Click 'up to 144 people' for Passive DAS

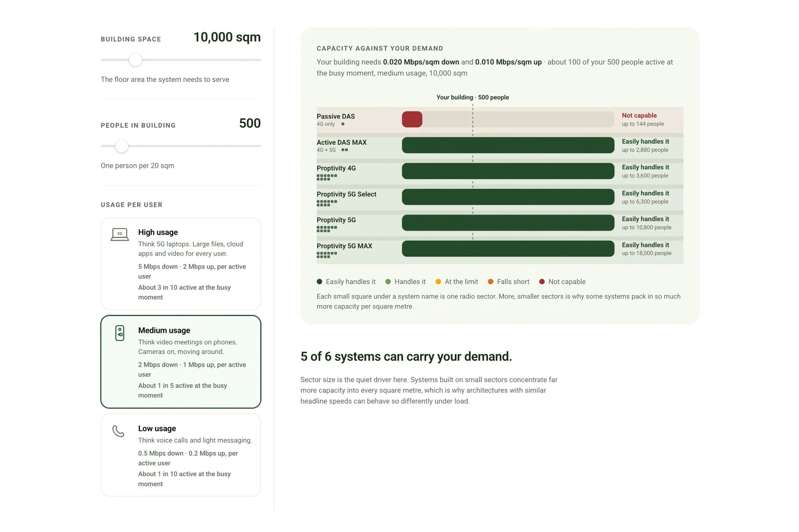click(642, 124)
